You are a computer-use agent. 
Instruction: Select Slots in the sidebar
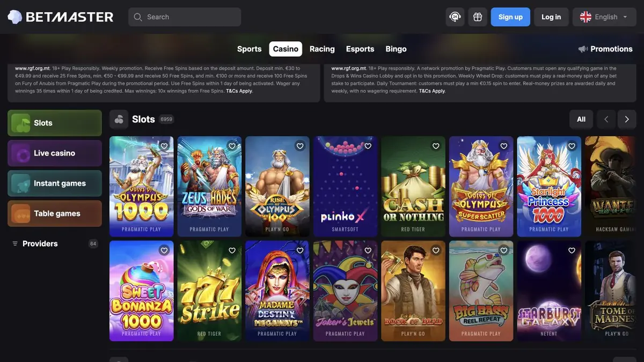pos(55,123)
